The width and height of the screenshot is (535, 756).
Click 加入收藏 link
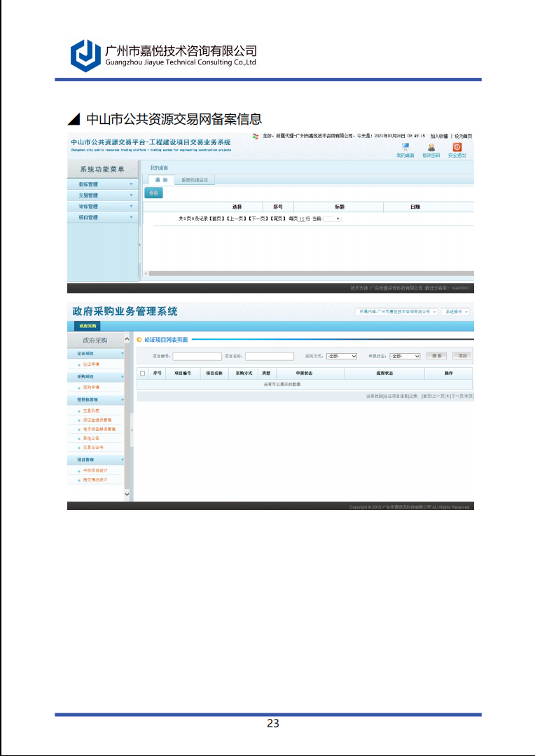(439, 137)
